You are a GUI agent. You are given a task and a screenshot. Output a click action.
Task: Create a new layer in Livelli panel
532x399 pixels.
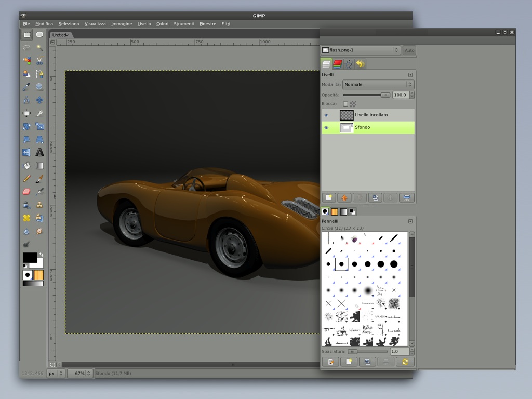[328, 197]
